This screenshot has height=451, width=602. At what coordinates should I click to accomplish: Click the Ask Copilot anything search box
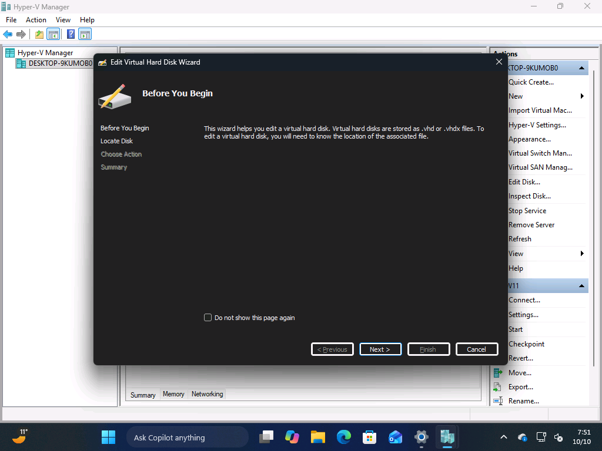[187, 437]
